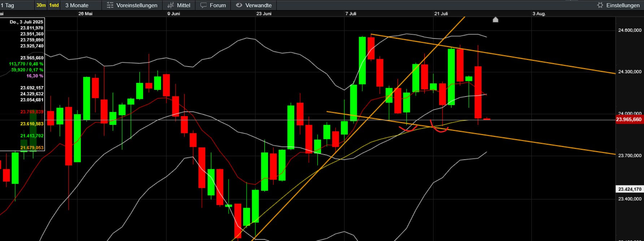The height and width of the screenshot is (241, 644).
Task: Click the 21 Juli date label
Action: point(441,14)
